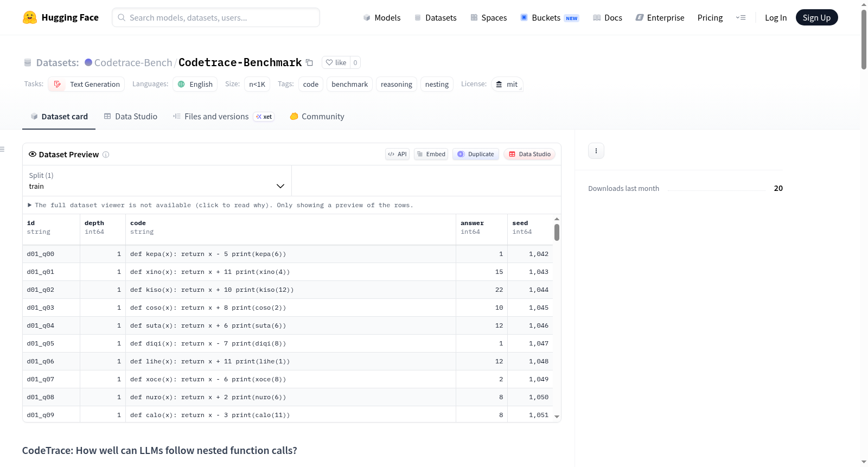This screenshot has width=868, height=467.
Task: Click the Datasets: breadcrumb link
Action: pyautogui.click(x=57, y=62)
